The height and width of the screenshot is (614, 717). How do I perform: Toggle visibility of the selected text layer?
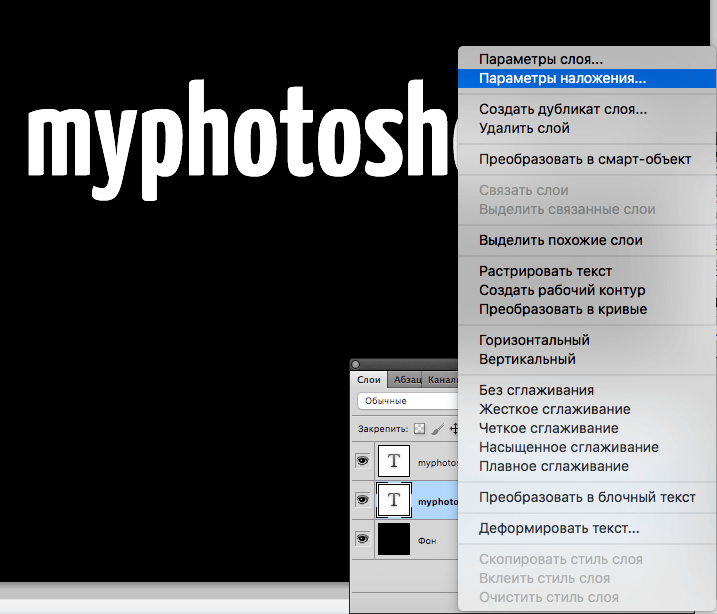click(362, 500)
